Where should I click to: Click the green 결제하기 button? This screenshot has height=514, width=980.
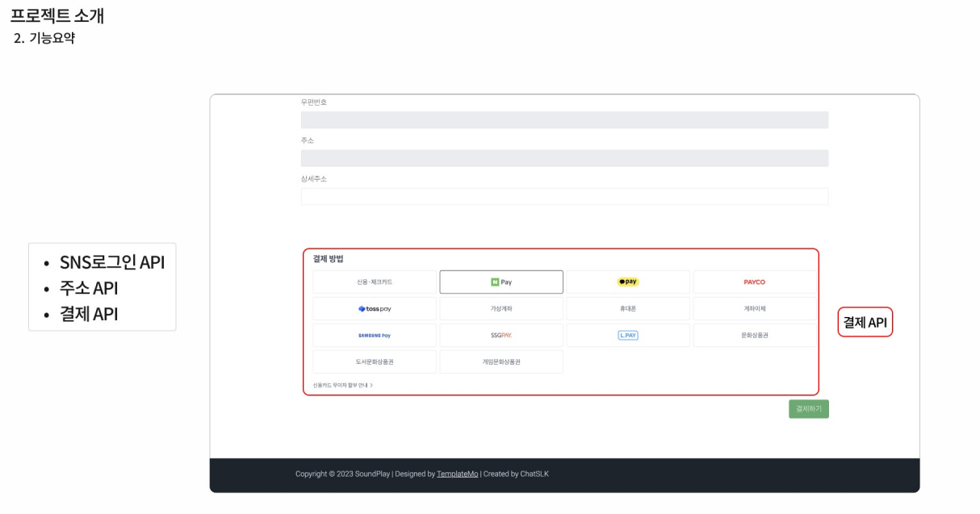(809, 409)
